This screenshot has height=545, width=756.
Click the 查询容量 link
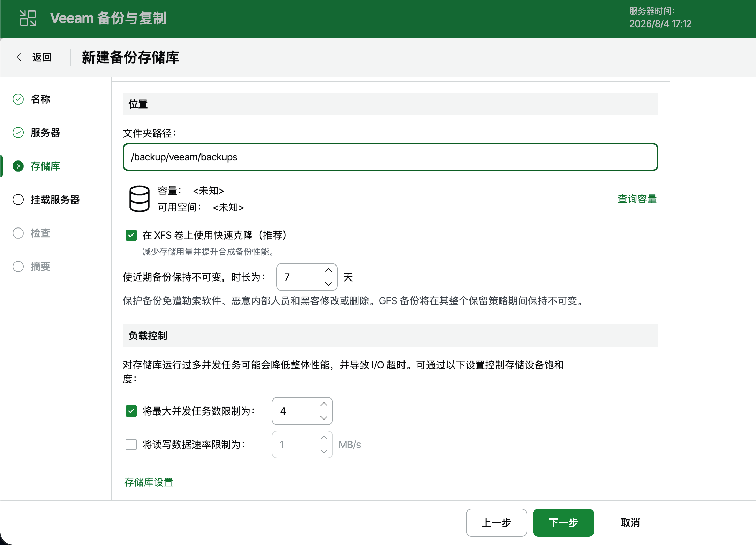[637, 199]
